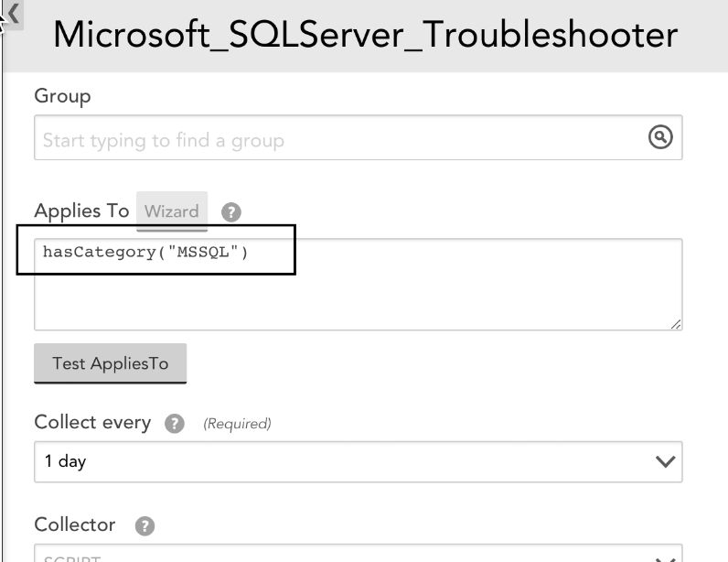Expand the Collect every 1 day dropdown
This screenshot has height=562, width=728.
358,461
